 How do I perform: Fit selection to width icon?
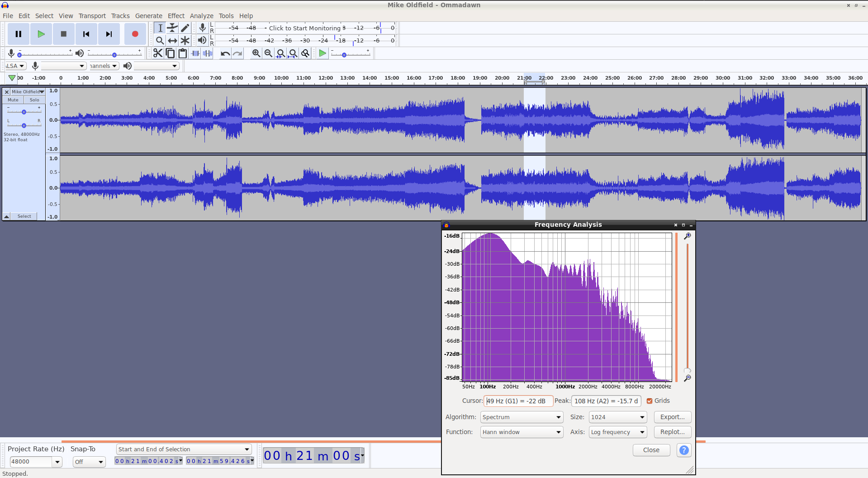280,53
